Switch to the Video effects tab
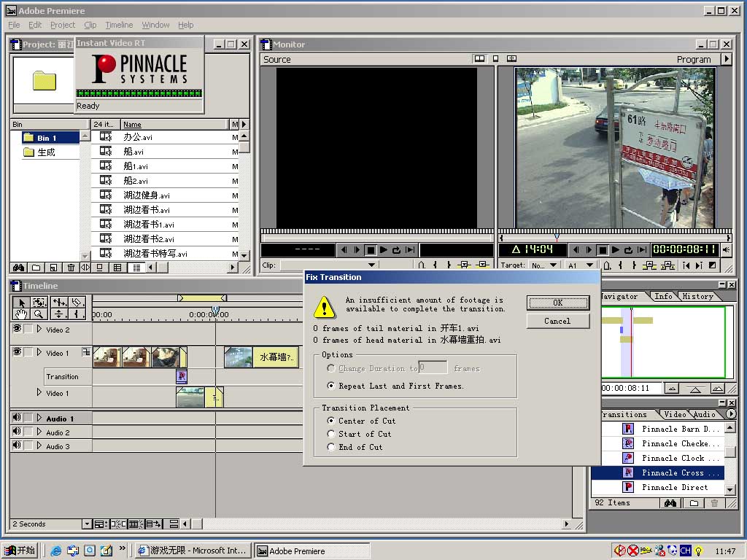Image resolution: width=747 pixels, height=560 pixels. (675, 414)
